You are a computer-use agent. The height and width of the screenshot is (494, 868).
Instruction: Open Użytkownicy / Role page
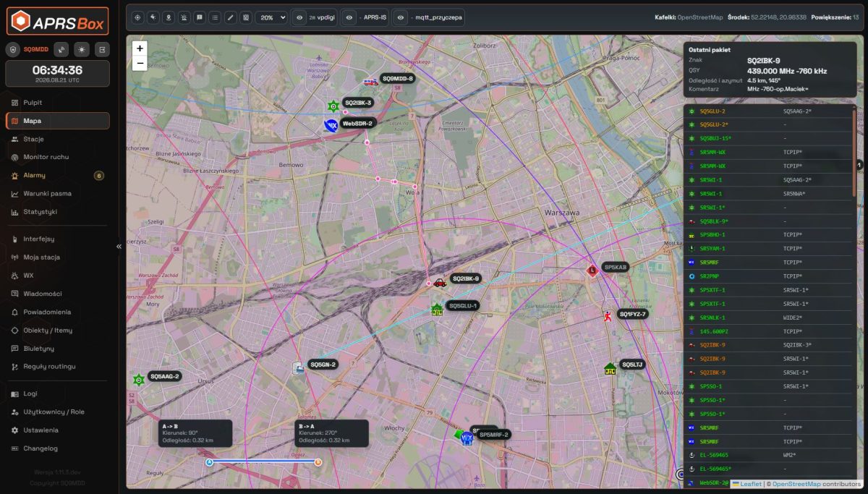point(58,412)
